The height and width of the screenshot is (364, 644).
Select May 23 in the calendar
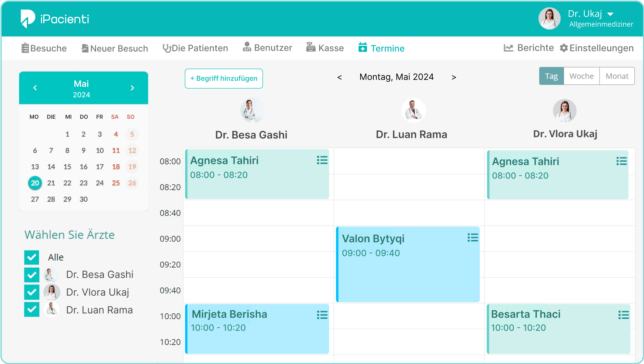84,183
